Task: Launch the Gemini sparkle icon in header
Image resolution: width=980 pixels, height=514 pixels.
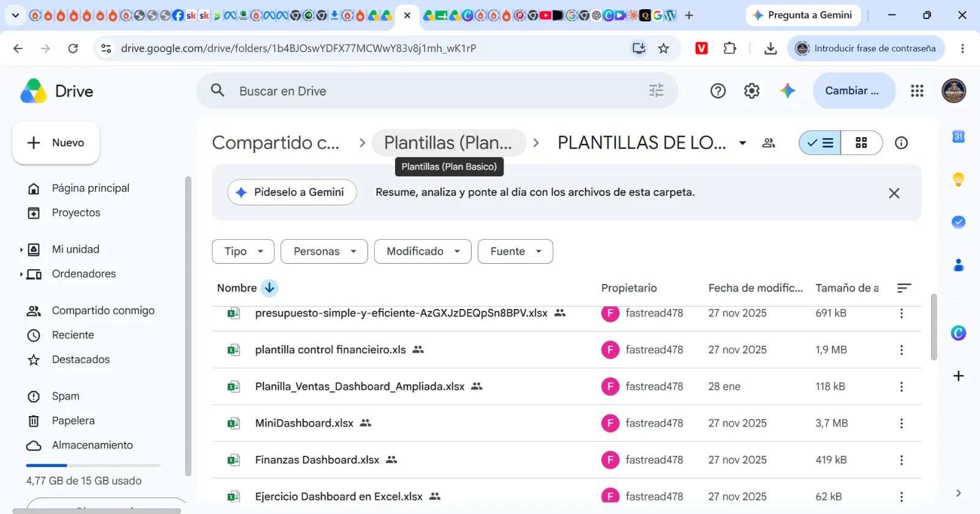Action: pos(788,91)
